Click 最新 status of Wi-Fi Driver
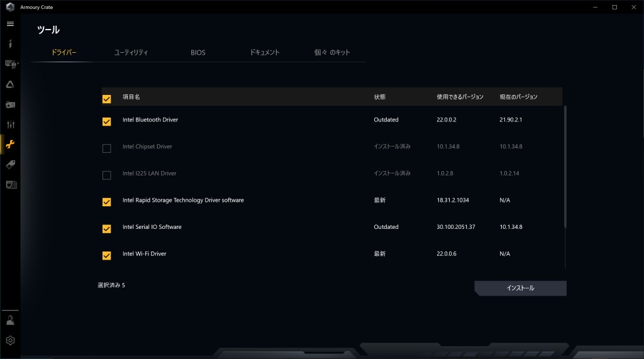Screen dimensions: 644x359 [379, 254]
